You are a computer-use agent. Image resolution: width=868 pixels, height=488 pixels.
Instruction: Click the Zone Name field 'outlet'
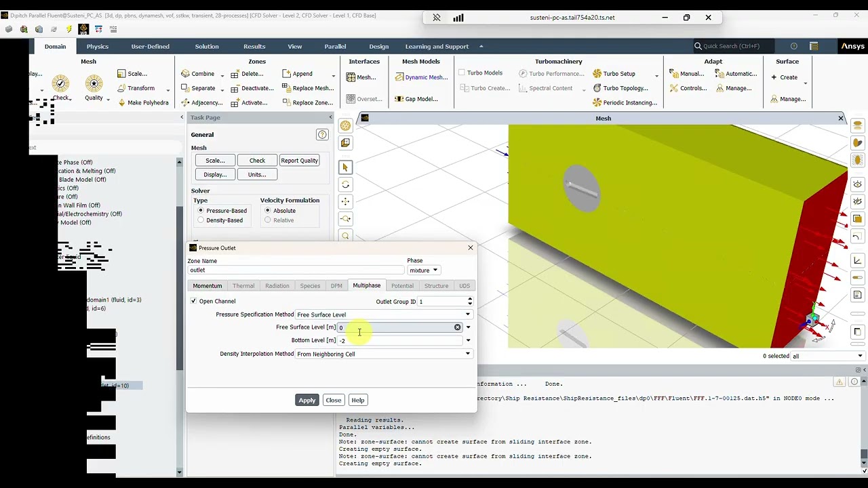coord(295,270)
